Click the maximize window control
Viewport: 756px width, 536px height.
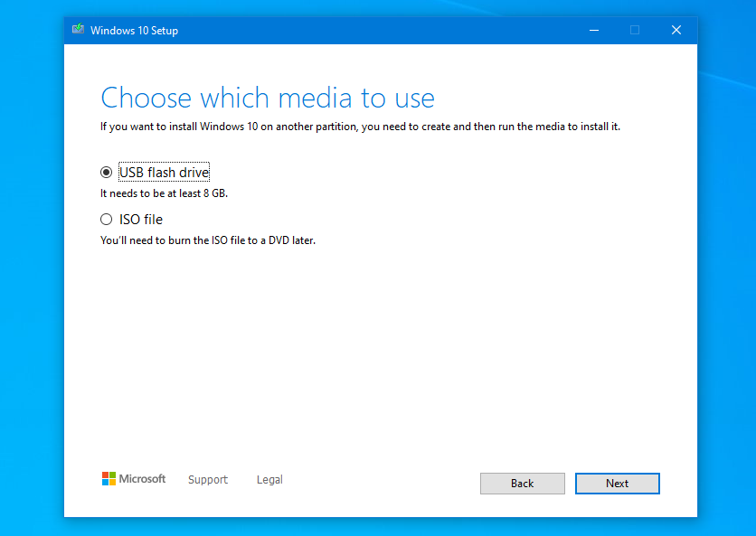(634, 30)
